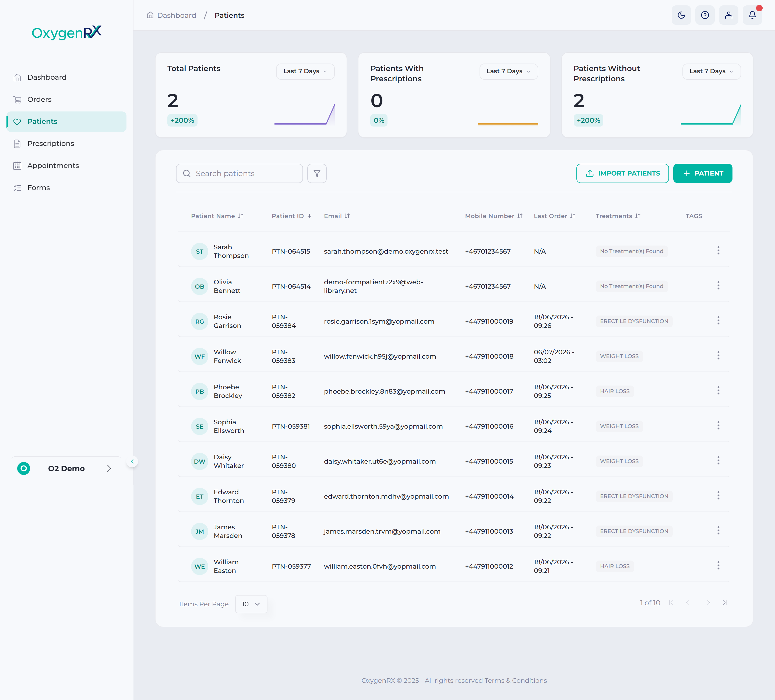Open Patients Without Prescriptions period dropdown
The width and height of the screenshot is (775, 700).
point(711,71)
